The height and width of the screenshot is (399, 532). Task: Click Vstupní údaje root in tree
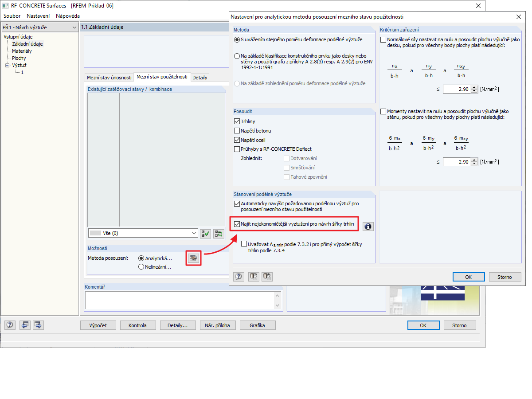(18, 37)
